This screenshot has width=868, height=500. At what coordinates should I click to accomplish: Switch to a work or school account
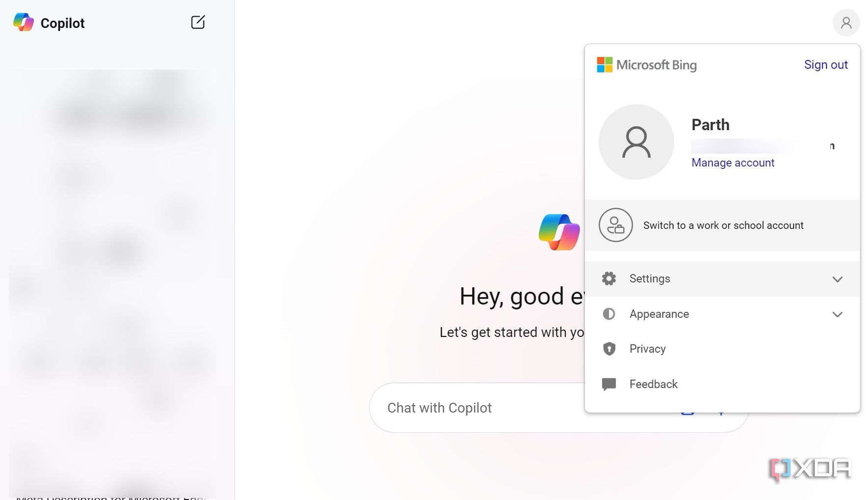[723, 225]
